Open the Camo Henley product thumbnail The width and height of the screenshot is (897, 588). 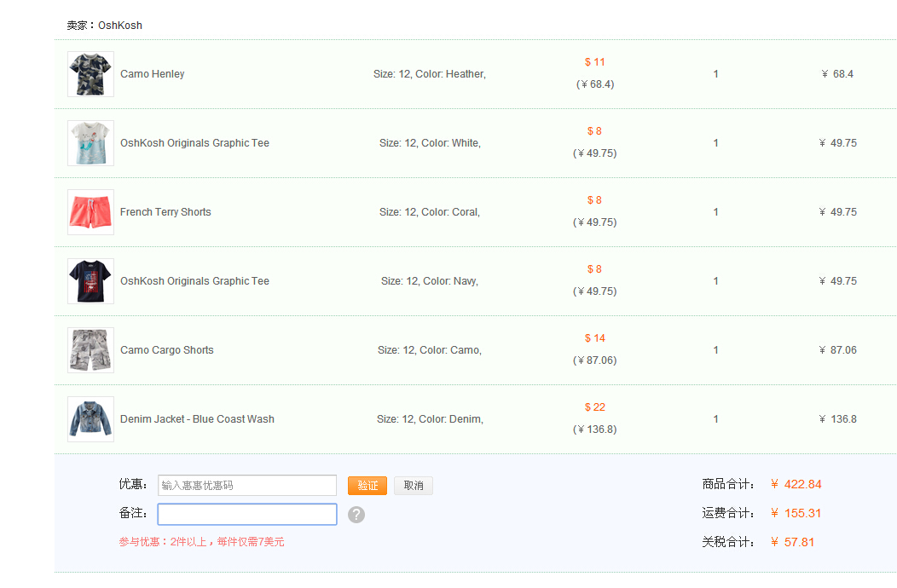tap(90, 74)
